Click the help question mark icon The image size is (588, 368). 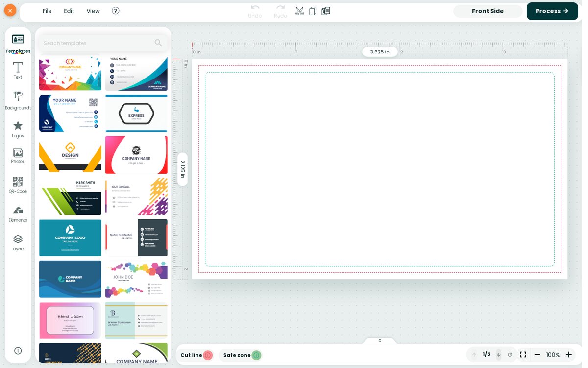click(x=116, y=11)
